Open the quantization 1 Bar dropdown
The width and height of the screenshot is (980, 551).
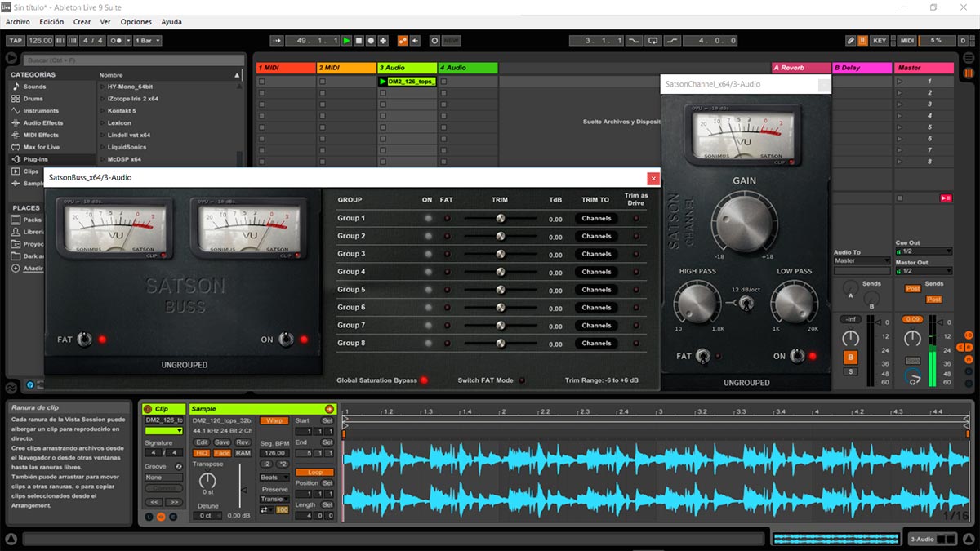pyautogui.click(x=147, y=40)
